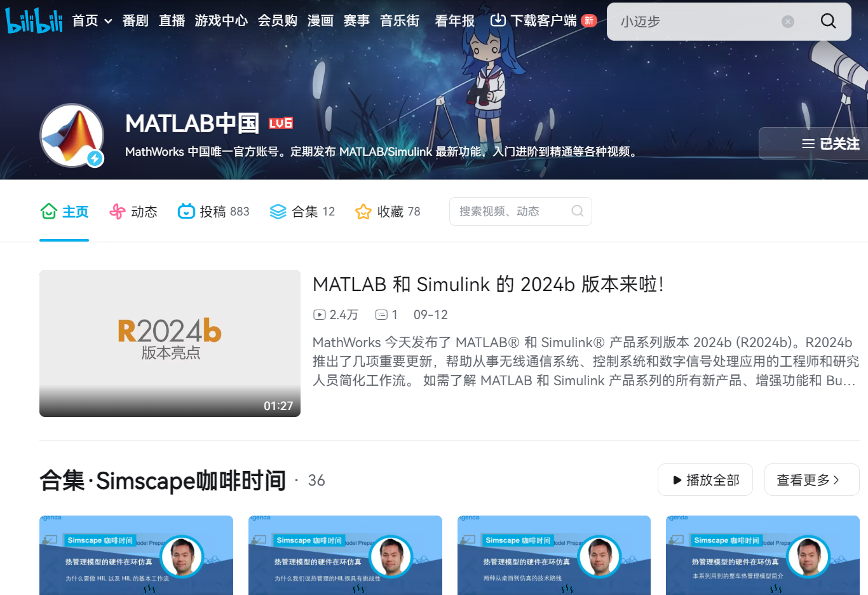Click the 收藏 star icon
This screenshot has width=868, height=595.
click(363, 211)
